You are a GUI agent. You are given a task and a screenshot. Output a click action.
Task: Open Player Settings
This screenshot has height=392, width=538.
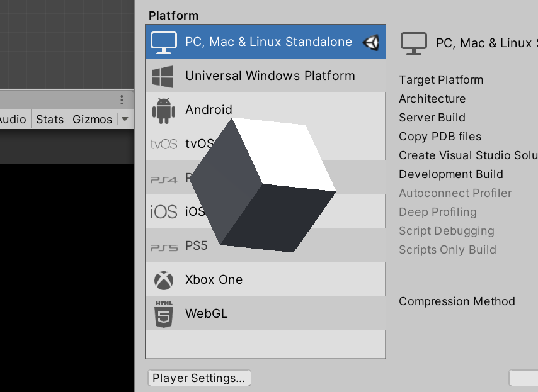[199, 378]
